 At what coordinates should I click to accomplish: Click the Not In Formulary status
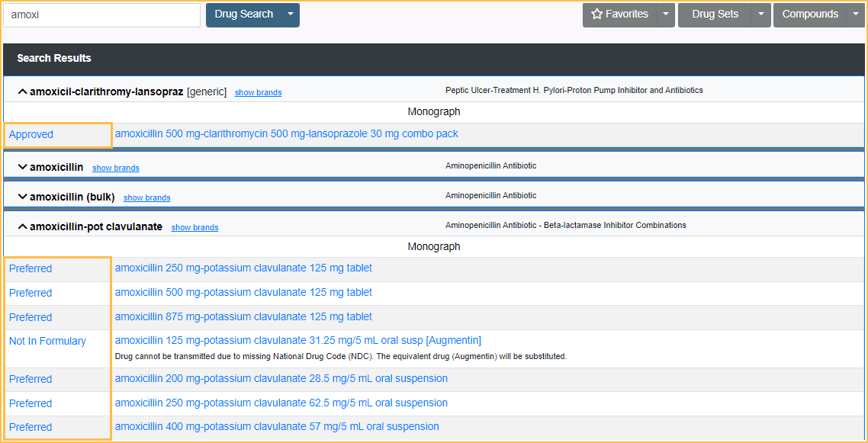click(47, 341)
